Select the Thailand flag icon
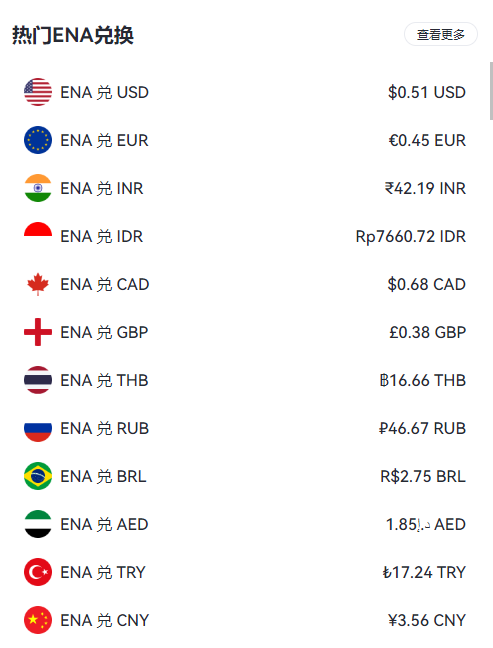This screenshot has width=493, height=648. pos(38,380)
